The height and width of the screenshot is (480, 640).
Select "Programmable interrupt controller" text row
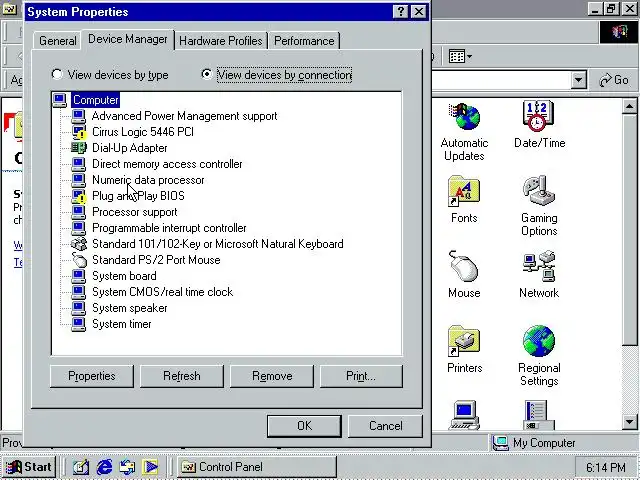pyautogui.click(x=169, y=228)
